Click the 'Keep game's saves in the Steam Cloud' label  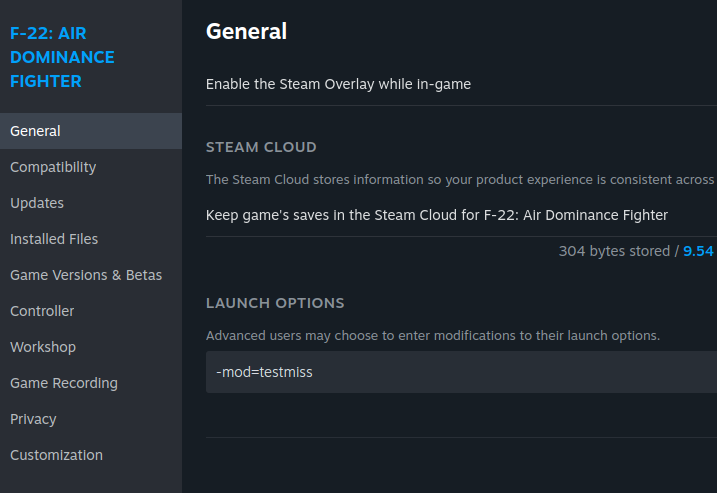(437, 215)
